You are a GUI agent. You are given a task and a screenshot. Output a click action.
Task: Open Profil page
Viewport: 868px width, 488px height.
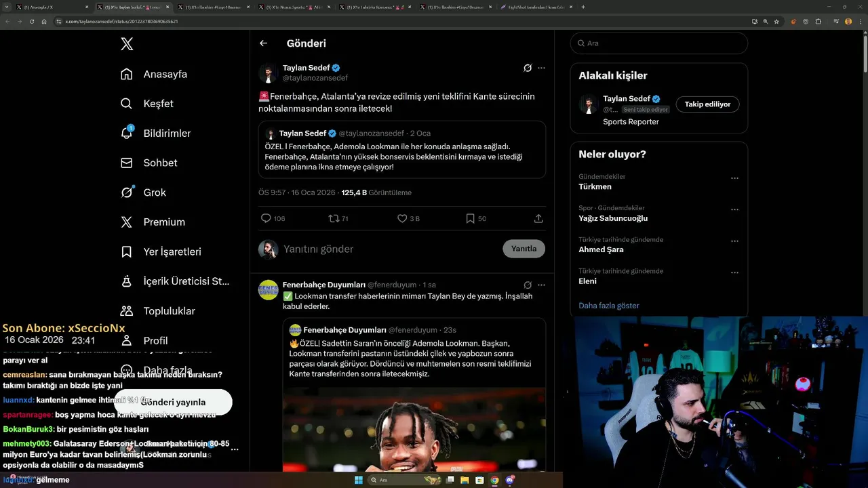pyautogui.click(x=144, y=340)
